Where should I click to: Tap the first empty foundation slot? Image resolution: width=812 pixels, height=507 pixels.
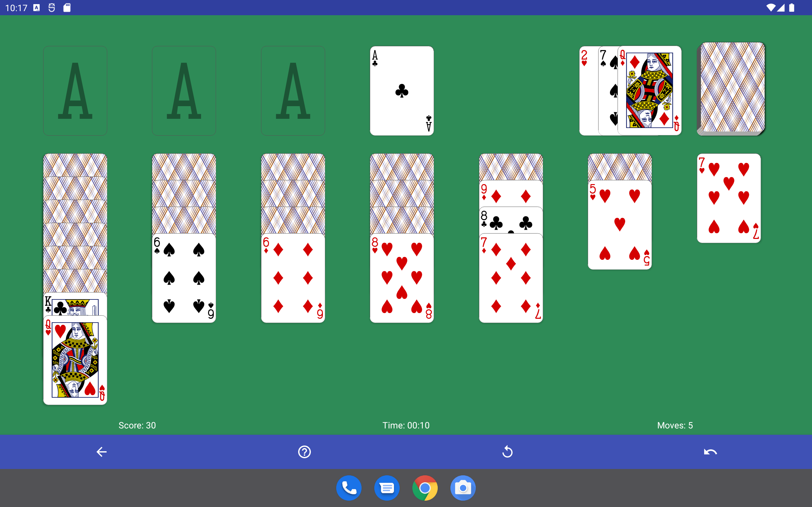click(75, 91)
